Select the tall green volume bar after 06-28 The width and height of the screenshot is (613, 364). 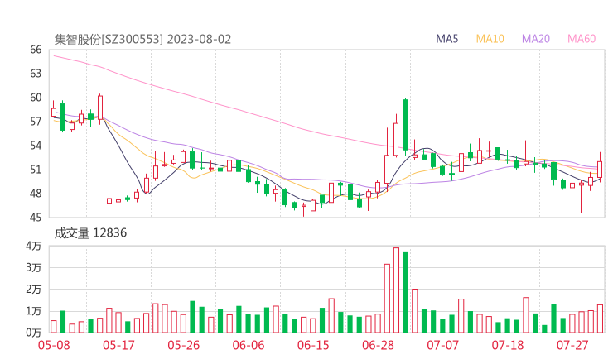[x=406, y=293]
